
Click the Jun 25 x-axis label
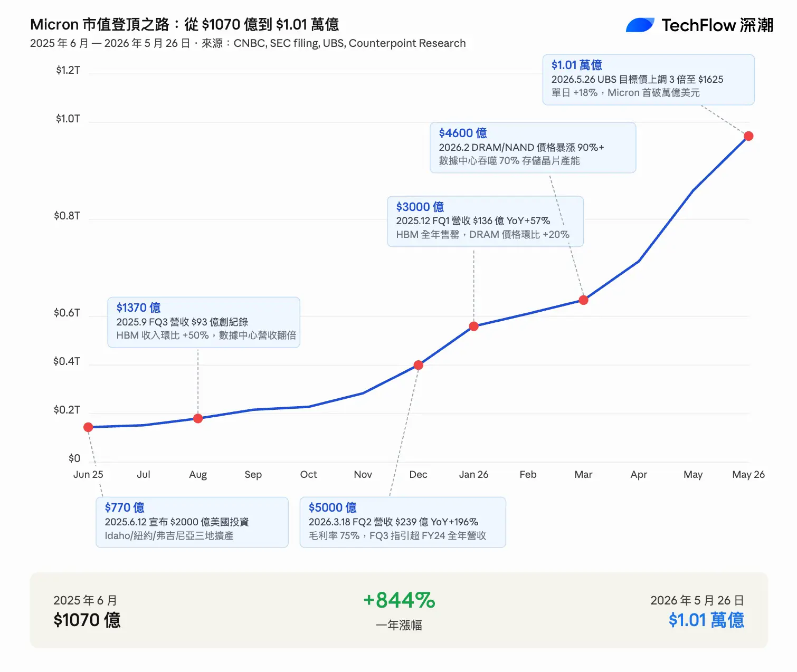88,474
